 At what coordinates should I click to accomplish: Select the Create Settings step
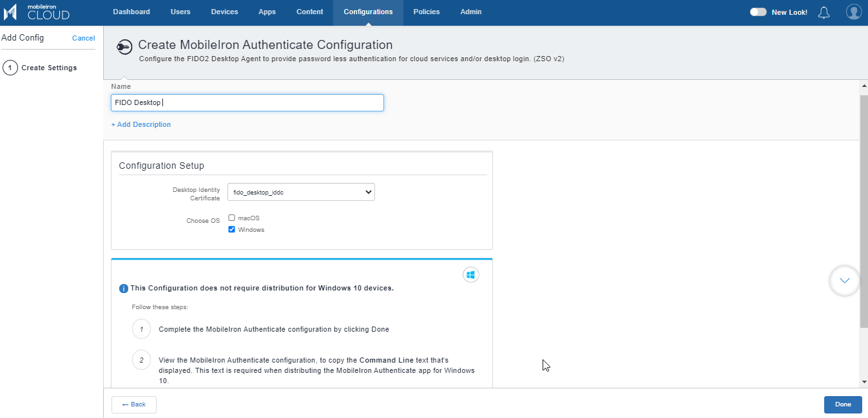[40, 68]
